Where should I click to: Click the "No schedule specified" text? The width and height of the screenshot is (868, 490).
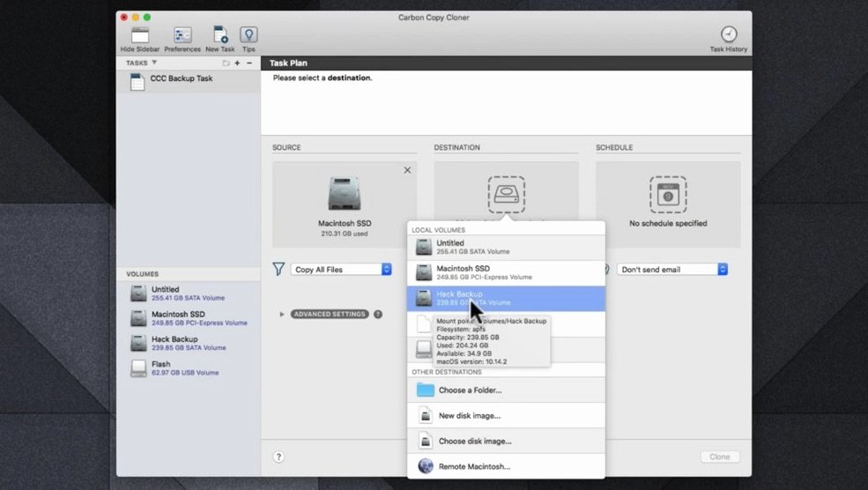click(668, 223)
